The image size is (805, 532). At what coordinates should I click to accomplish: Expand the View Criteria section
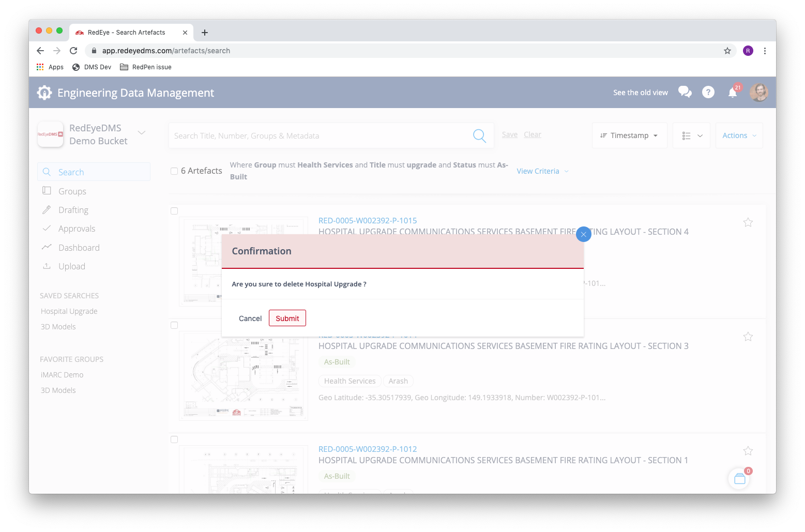click(x=542, y=171)
